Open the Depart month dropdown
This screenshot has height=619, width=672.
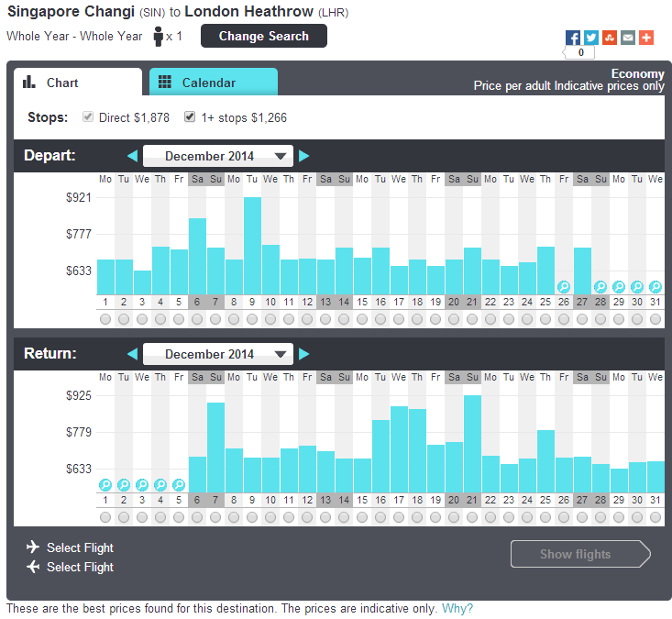pos(218,156)
